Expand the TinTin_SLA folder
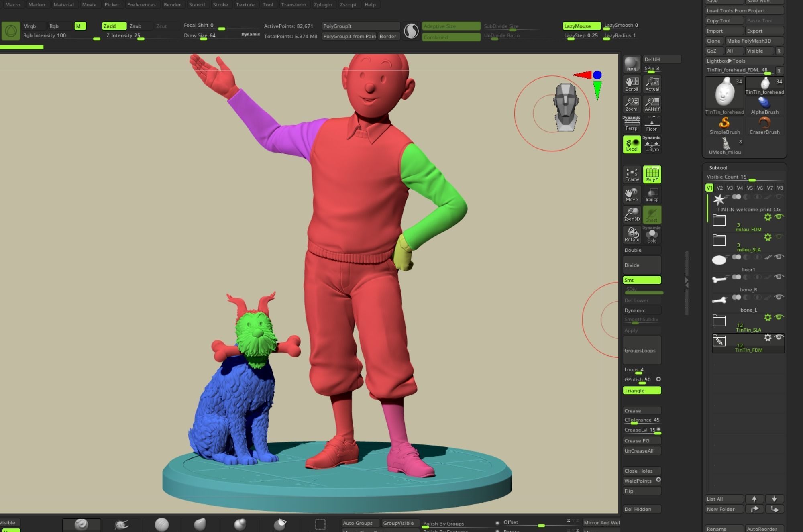Viewport: 803px width, 532px height. point(719,321)
